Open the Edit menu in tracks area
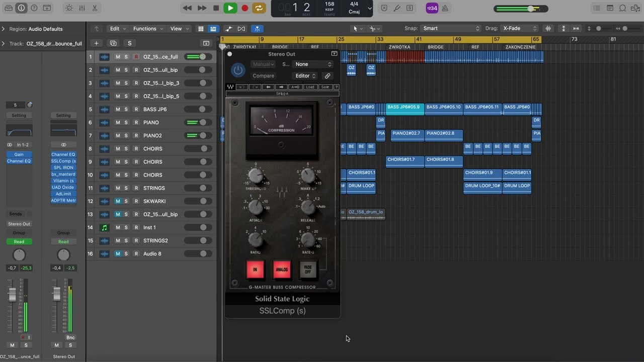644x362 pixels. point(117,29)
